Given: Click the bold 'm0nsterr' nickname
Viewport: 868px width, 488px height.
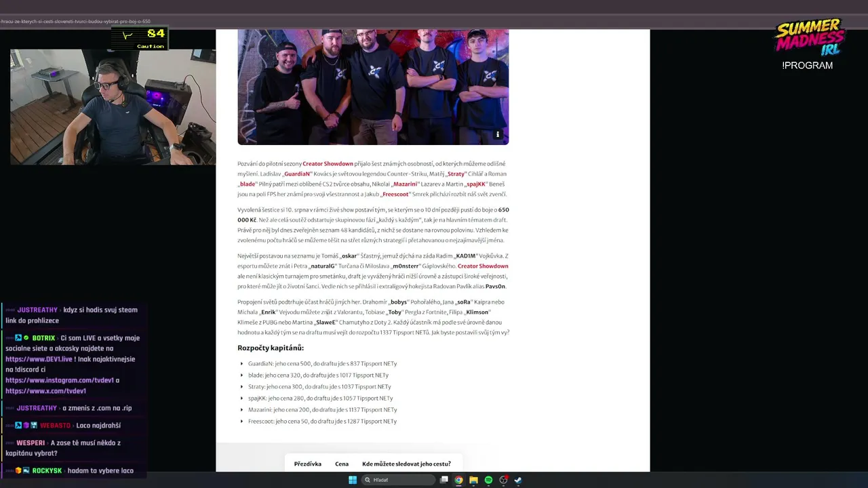Looking at the screenshot, I should pyautogui.click(x=406, y=266).
